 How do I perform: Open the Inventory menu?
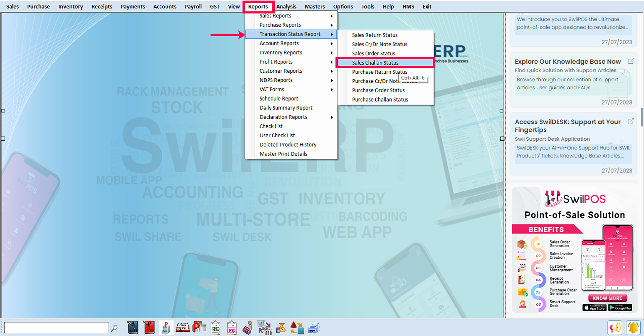click(70, 6)
